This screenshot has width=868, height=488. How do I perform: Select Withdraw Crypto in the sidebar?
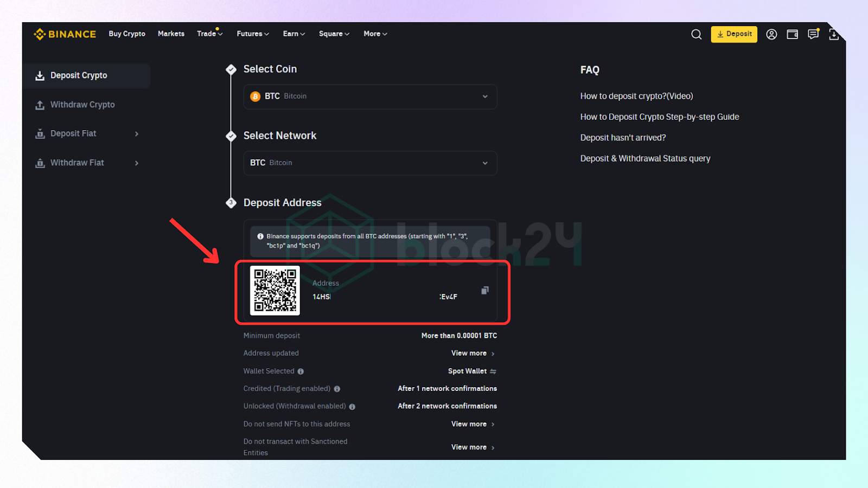pos(82,105)
